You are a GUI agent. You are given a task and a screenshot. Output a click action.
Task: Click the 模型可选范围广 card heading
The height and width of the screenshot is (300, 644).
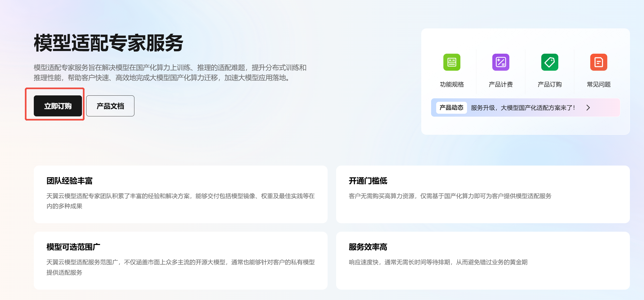[73, 247]
